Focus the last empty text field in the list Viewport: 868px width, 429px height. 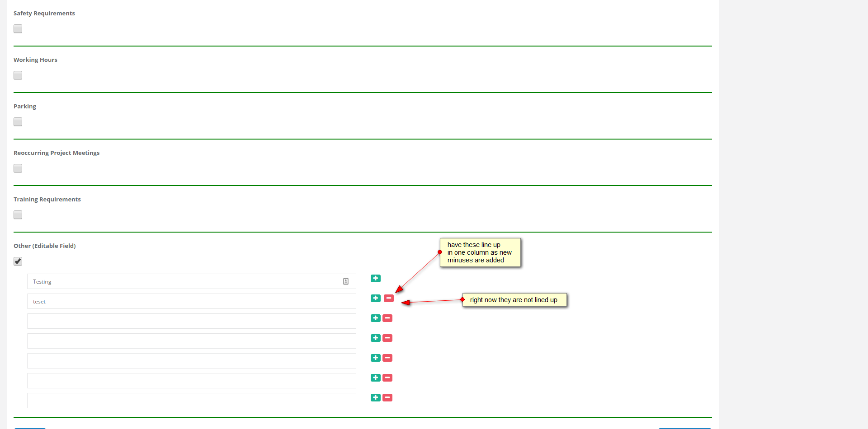click(x=192, y=401)
